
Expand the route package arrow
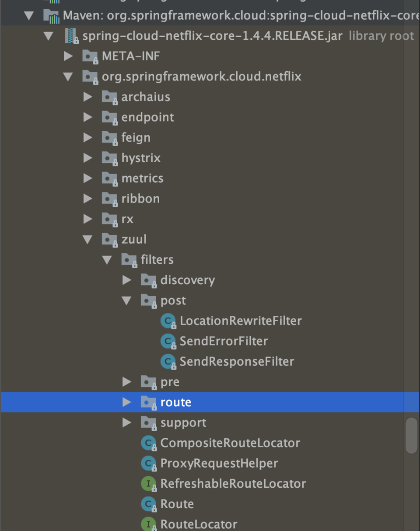click(126, 402)
